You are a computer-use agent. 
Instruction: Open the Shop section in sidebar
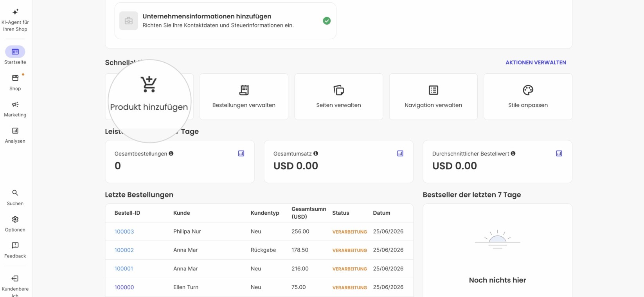[x=15, y=82]
